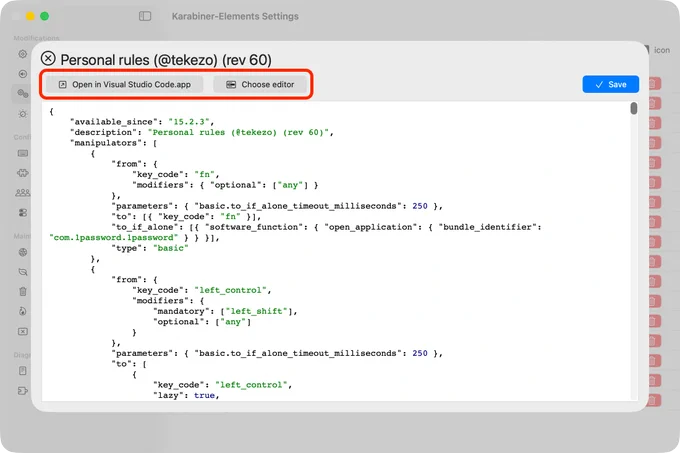The width and height of the screenshot is (680, 453).
Task: Open UI switches icon in sidebar
Action: click(23, 212)
